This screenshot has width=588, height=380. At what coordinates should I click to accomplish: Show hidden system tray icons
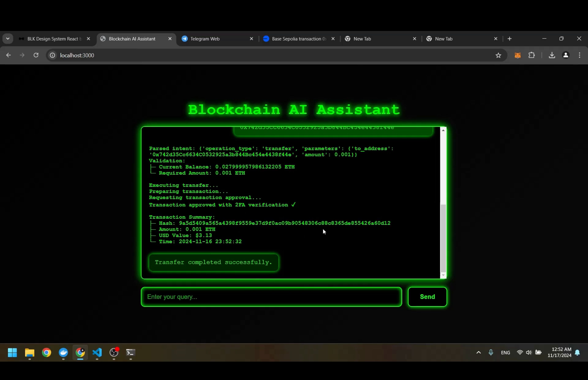click(x=478, y=353)
